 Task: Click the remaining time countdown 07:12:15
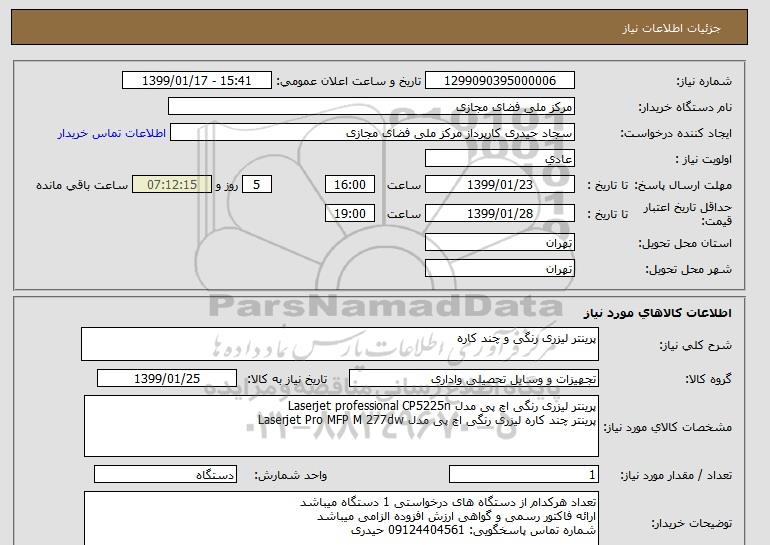click(x=172, y=185)
